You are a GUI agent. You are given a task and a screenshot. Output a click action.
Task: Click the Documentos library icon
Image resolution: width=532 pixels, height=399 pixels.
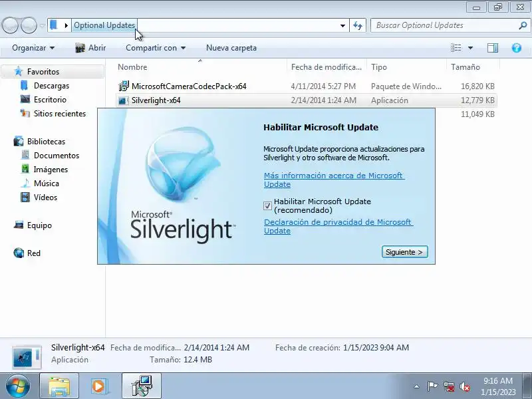coord(25,156)
